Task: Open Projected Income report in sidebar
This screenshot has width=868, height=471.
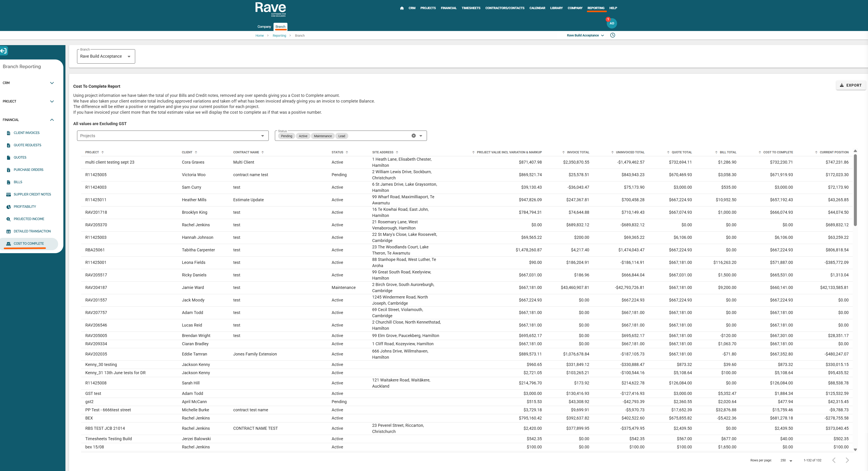Action: tap(29, 219)
